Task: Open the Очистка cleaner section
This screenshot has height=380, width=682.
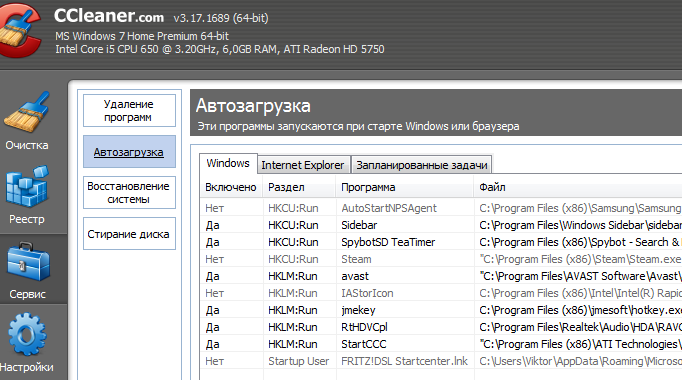Action: click(27, 122)
